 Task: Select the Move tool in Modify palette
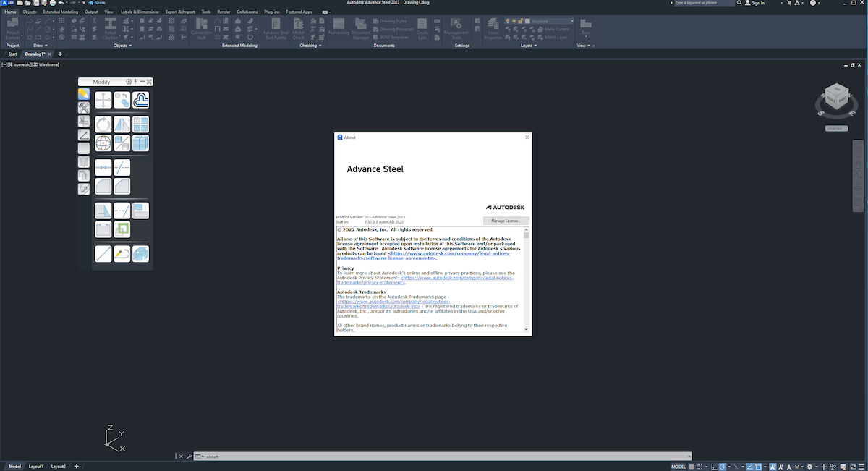(x=103, y=100)
